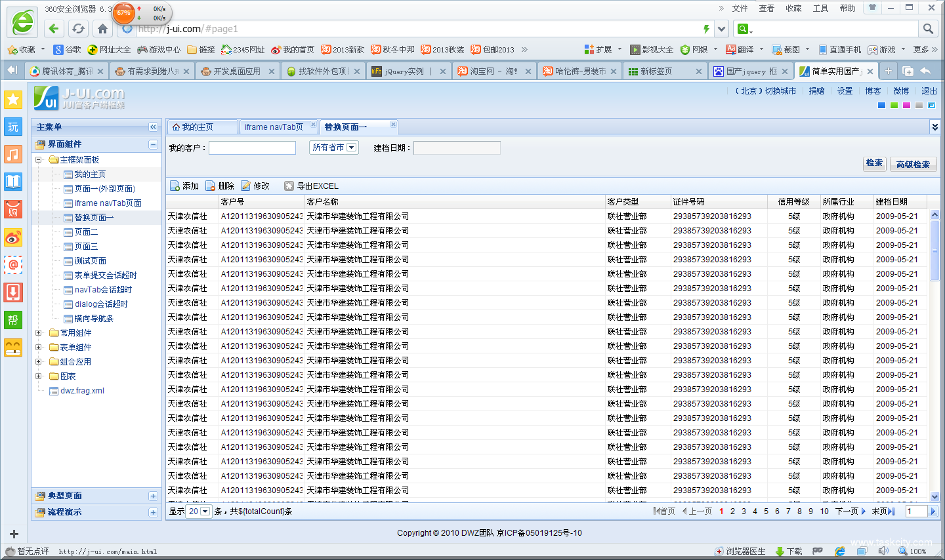Expand the 表单组件 tree node
This screenshot has width=945, height=560.
tap(38, 348)
